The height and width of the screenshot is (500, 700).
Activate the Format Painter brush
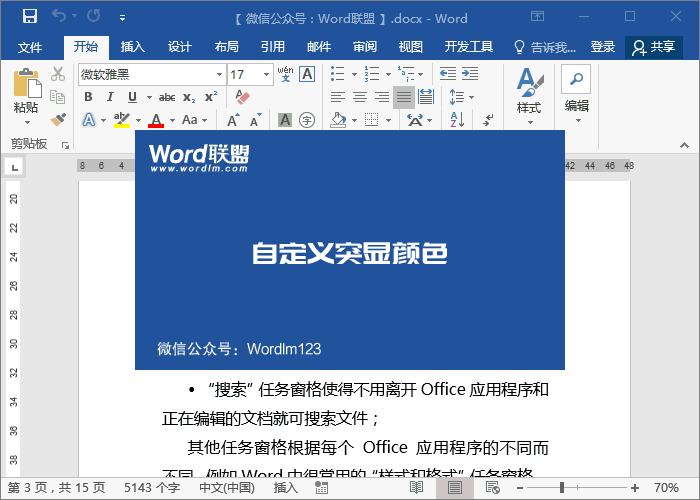tap(58, 120)
